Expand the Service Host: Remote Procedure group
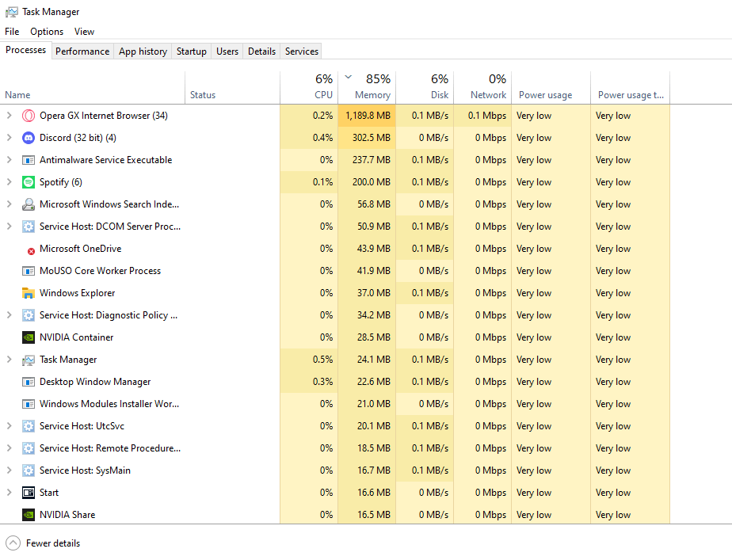Screen dimensions: 732x560 click(10, 448)
